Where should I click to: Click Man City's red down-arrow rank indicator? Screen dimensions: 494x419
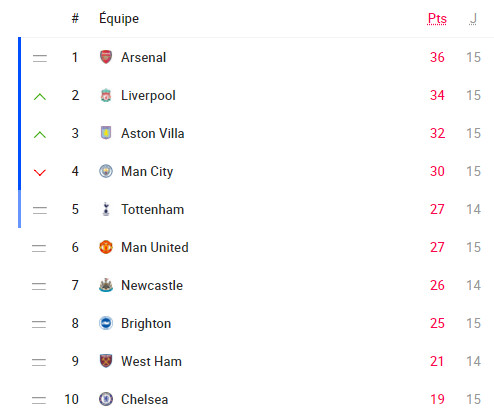coord(40,173)
